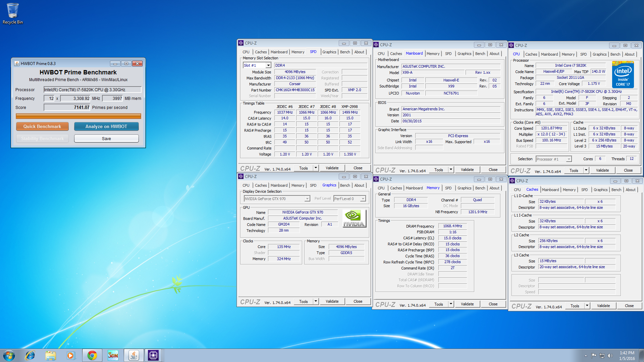Image resolution: width=644 pixels, height=362 pixels.
Task: Expand Tools arrow in the Graphics window
Action: click(316, 301)
